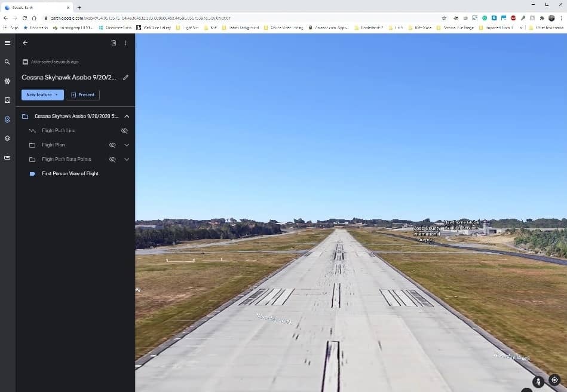Viewport: 567px width, 392px height.
Task: Select the Measure distance ruler tool
Action: click(7, 157)
